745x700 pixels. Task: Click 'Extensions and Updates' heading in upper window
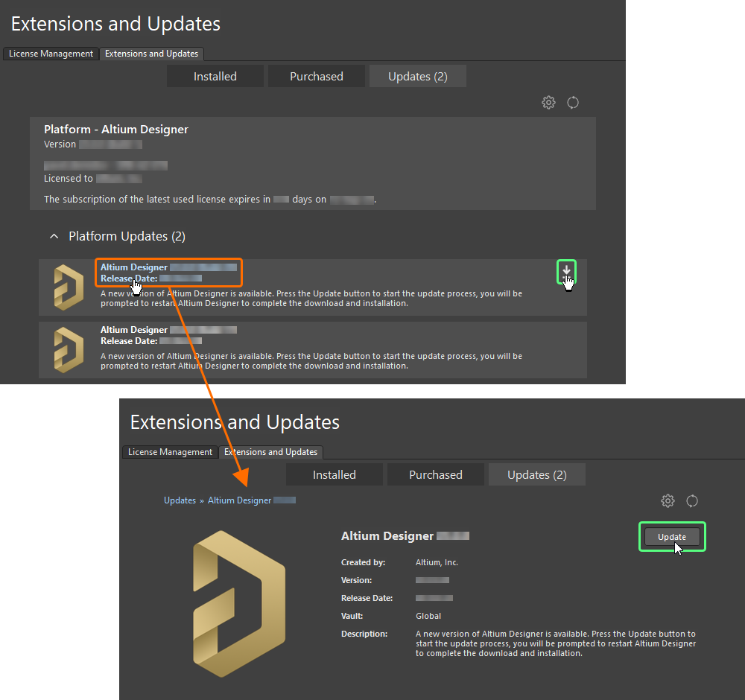(x=115, y=24)
